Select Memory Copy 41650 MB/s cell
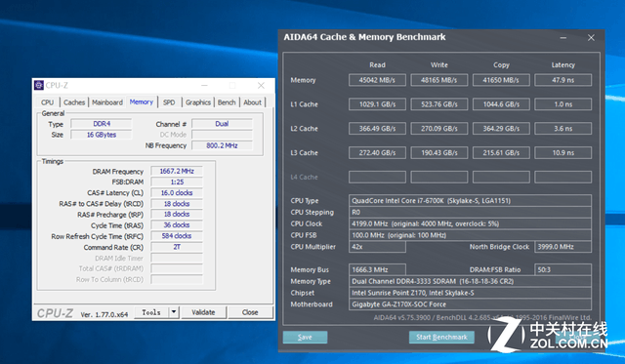Viewport: 625px width, 364px height. [x=501, y=80]
